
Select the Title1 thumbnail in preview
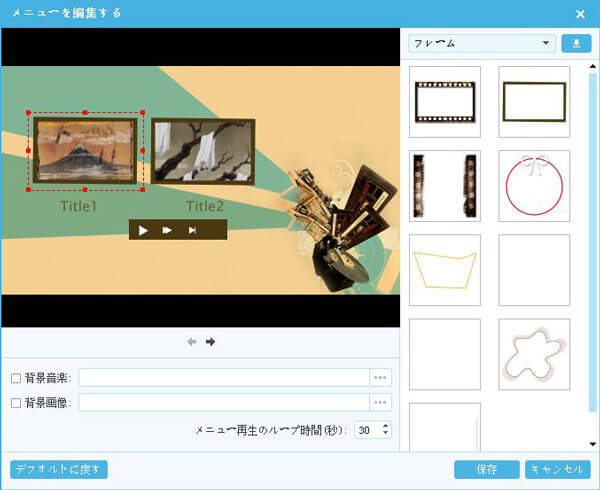point(85,150)
